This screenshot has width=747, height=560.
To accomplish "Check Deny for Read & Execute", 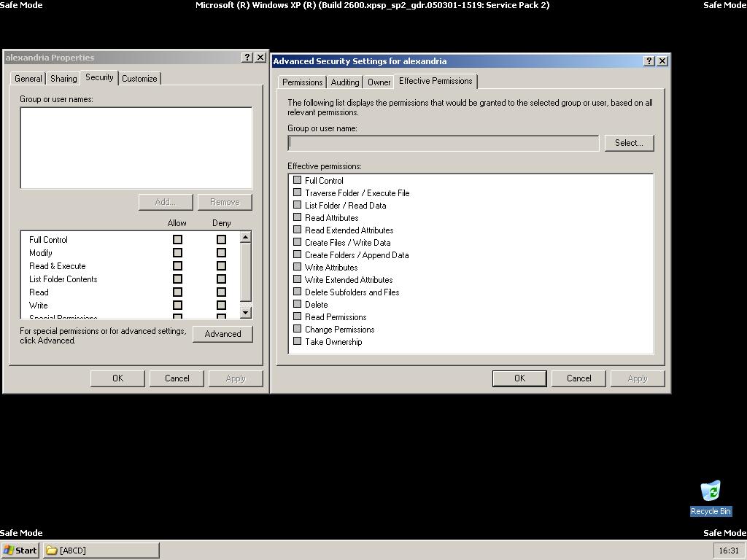I will 221,265.
